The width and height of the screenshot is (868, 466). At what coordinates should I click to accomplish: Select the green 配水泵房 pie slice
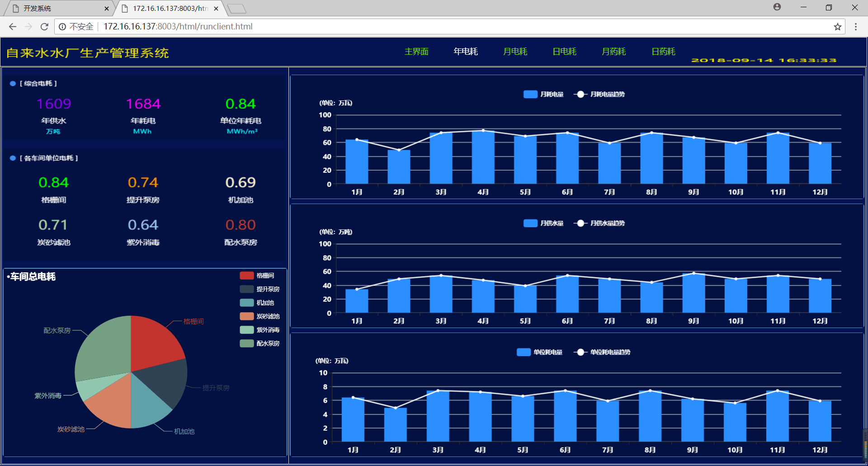[x=104, y=348]
